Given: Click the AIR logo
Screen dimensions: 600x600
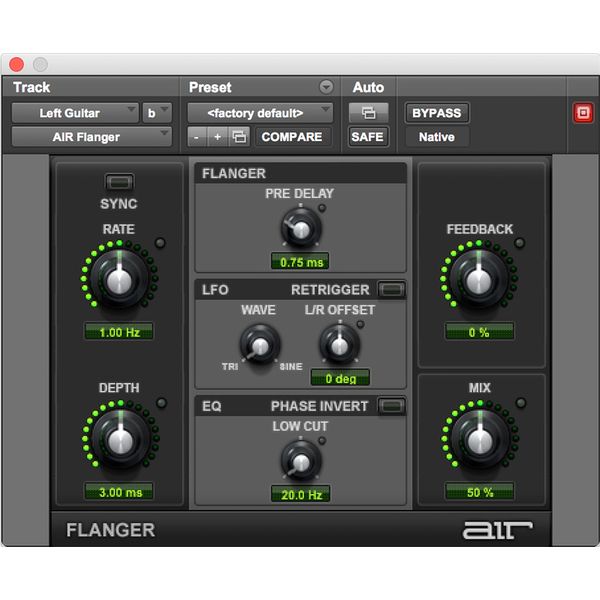Looking at the screenshot, I should pyautogui.click(x=497, y=530).
